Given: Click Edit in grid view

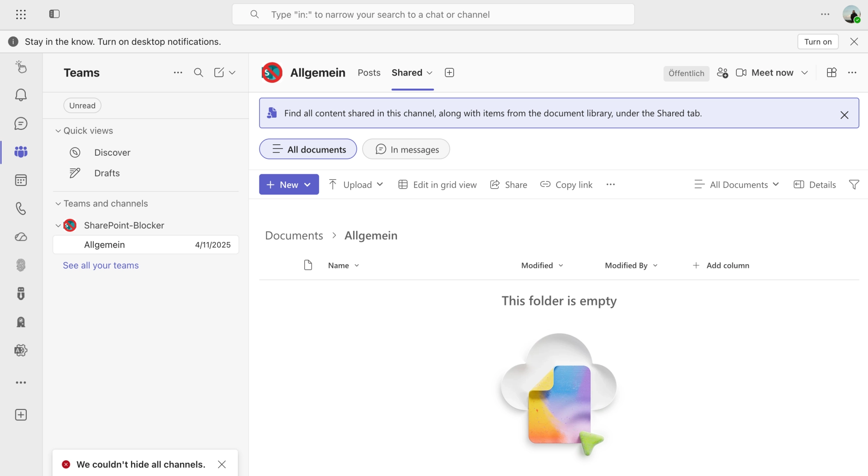Looking at the screenshot, I should [x=437, y=185].
